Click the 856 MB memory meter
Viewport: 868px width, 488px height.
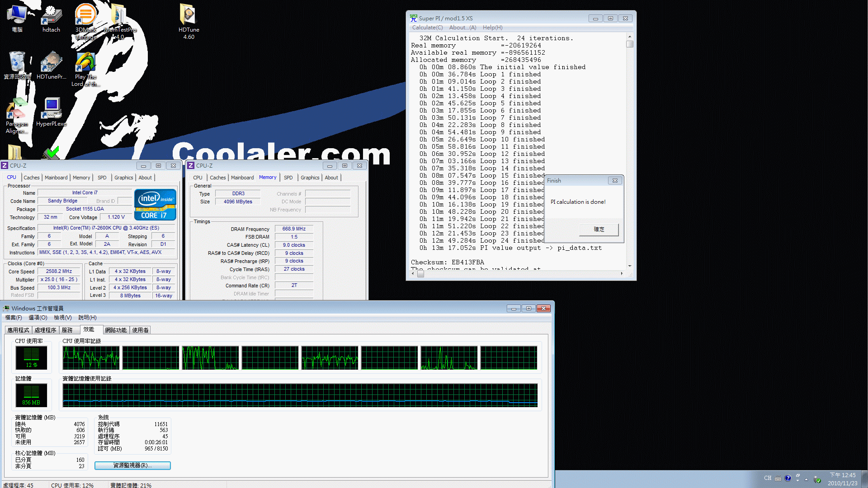point(31,395)
